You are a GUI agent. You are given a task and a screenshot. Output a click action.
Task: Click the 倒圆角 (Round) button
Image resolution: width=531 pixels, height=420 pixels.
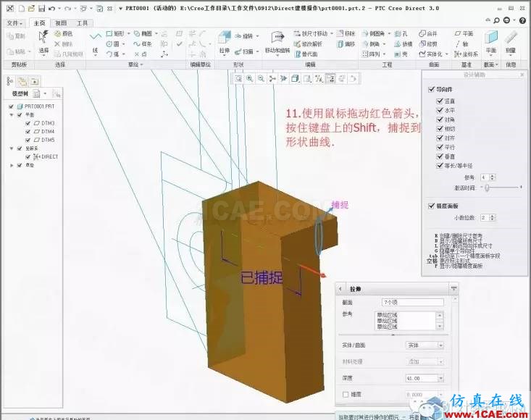pyautogui.click(x=374, y=33)
